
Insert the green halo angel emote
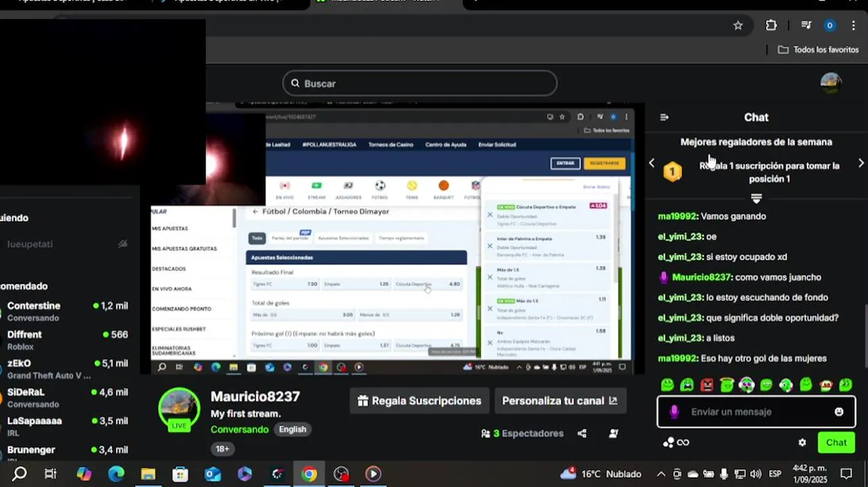pos(727,385)
